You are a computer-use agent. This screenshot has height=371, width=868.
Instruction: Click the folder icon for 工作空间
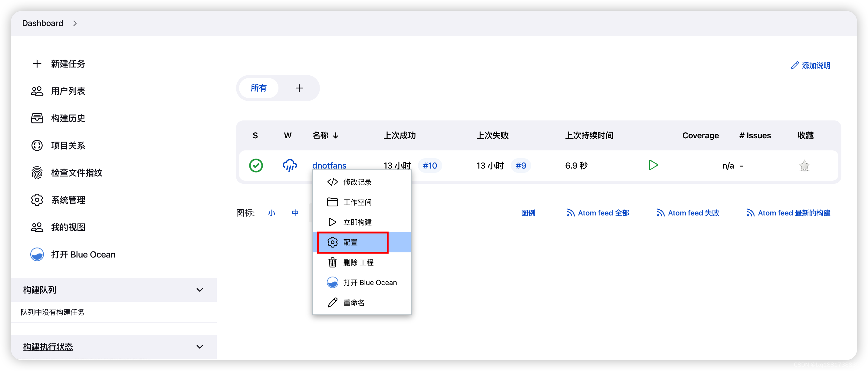pos(332,202)
